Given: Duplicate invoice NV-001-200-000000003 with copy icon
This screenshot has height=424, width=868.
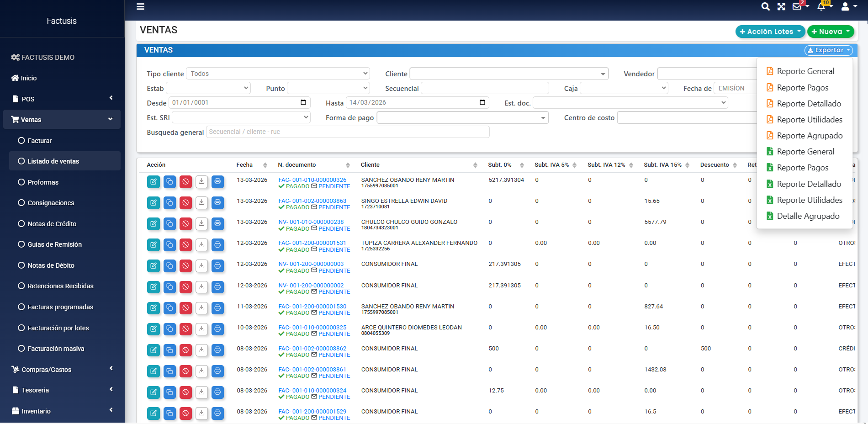Looking at the screenshot, I should [x=169, y=266].
